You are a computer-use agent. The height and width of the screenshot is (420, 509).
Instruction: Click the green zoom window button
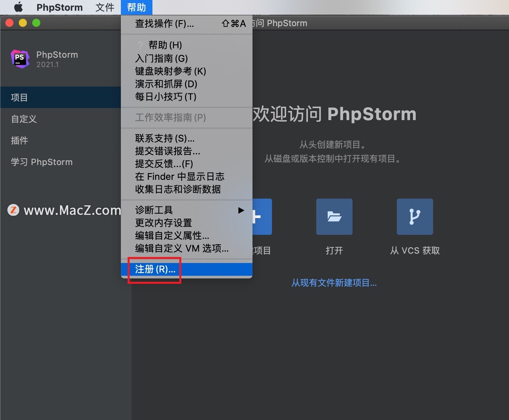(36, 23)
